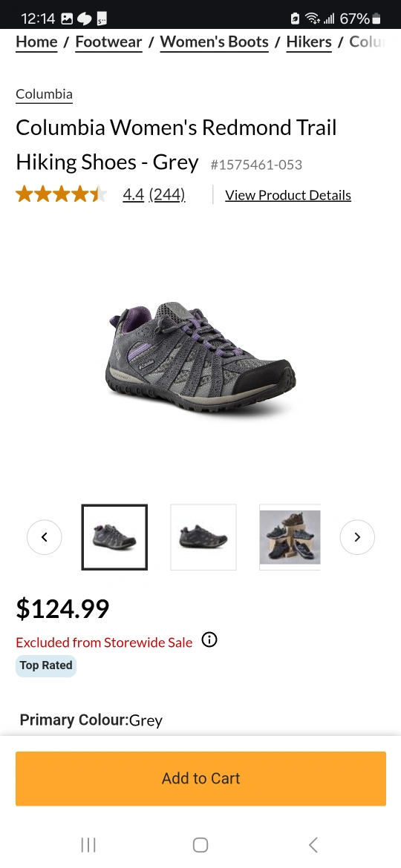This screenshot has height=868, width=401.
Task: Advance thumbnails with right arrow button
Action: tap(357, 537)
